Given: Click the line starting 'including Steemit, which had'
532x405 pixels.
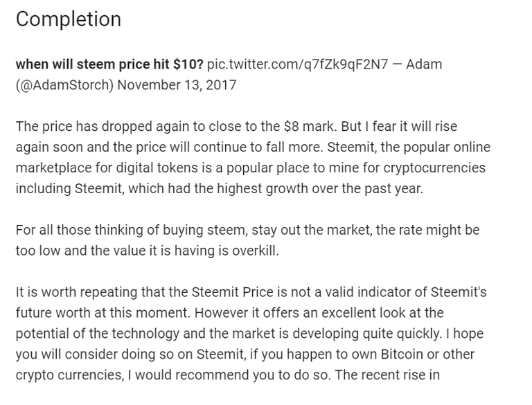Looking at the screenshot, I should pos(219,188).
